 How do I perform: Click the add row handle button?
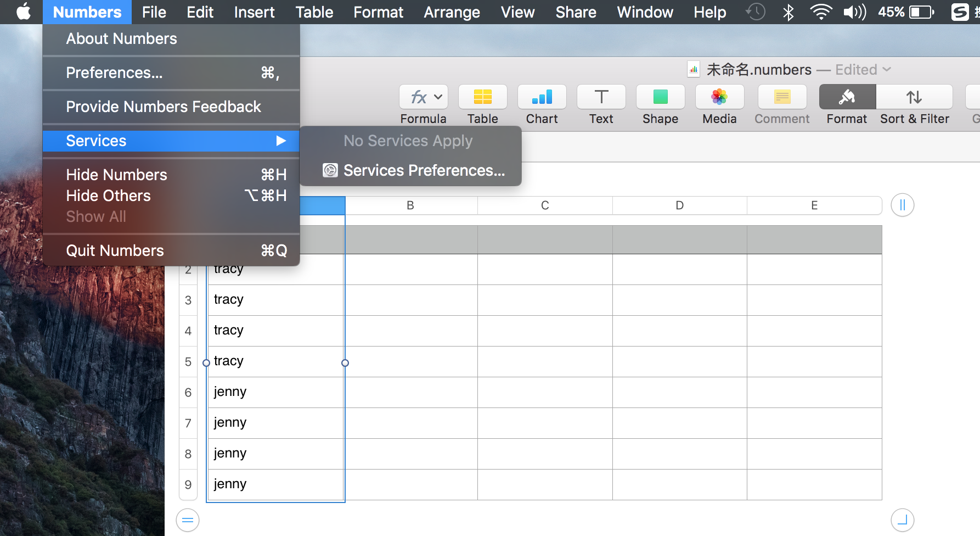[188, 520]
